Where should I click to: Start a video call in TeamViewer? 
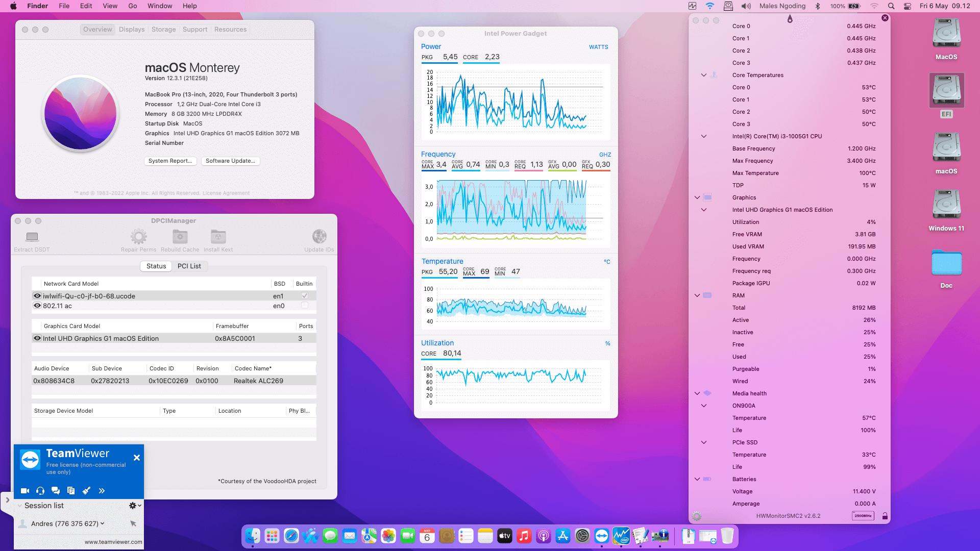(24, 490)
